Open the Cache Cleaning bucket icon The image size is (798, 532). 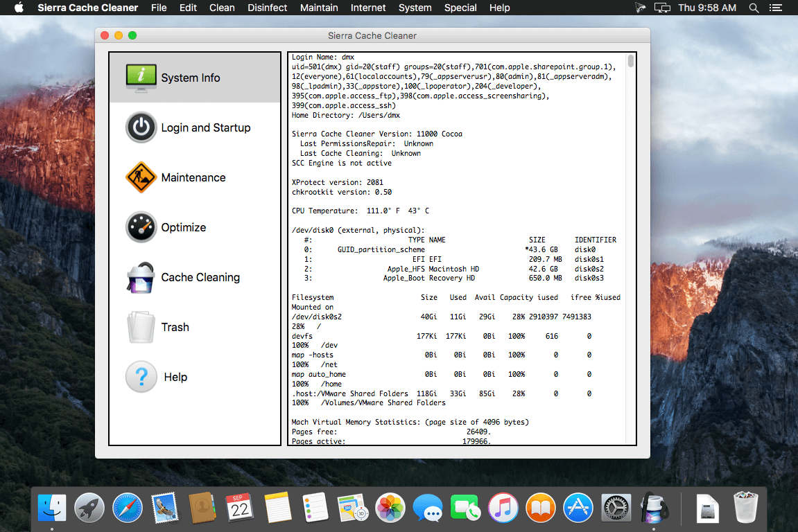pyautogui.click(x=141, y=277)
